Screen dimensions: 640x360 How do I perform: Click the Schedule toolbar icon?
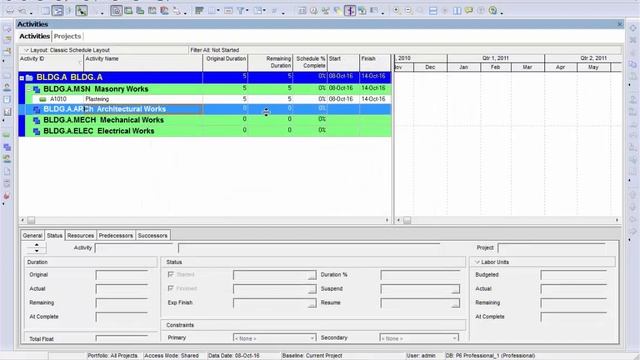coord(302,11)
